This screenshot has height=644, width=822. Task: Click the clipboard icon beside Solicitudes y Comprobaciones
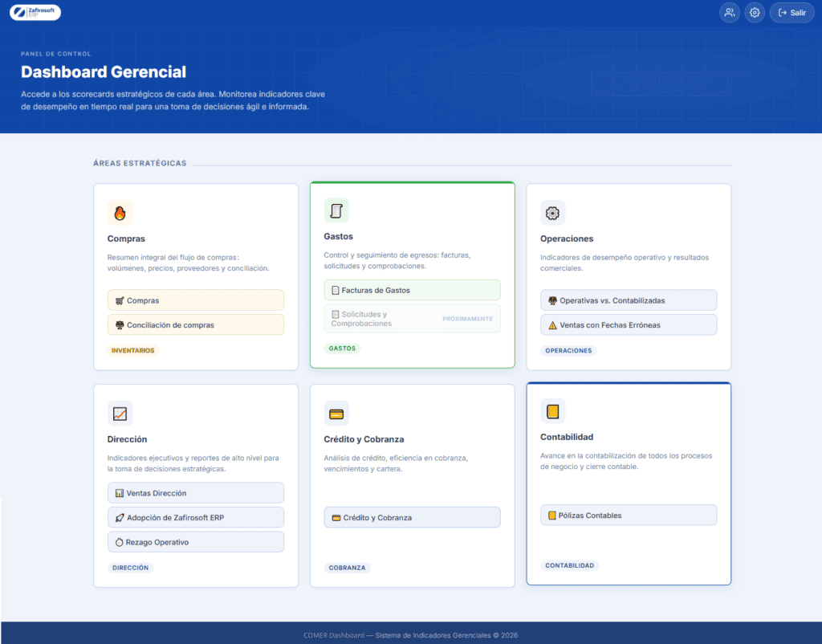[x=336, y=315]
